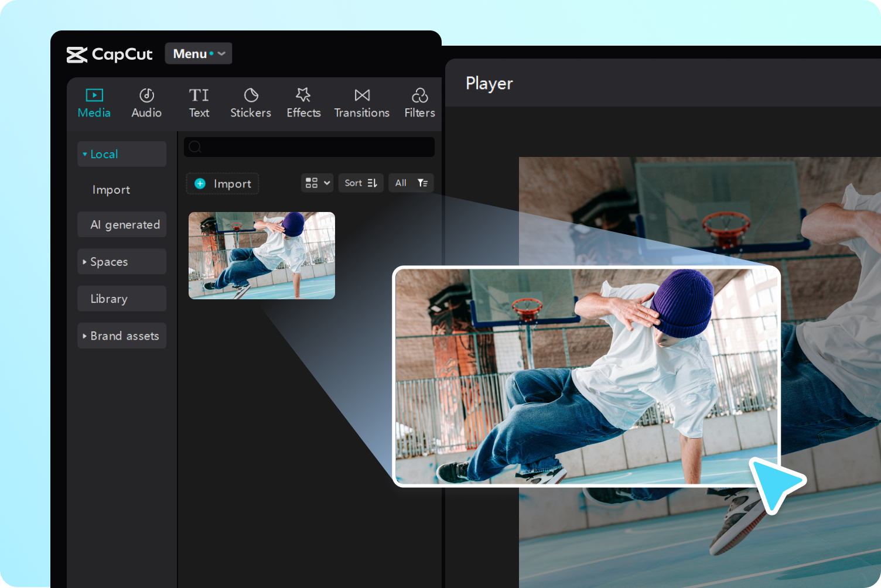Click the Sort button

point(361,183)
